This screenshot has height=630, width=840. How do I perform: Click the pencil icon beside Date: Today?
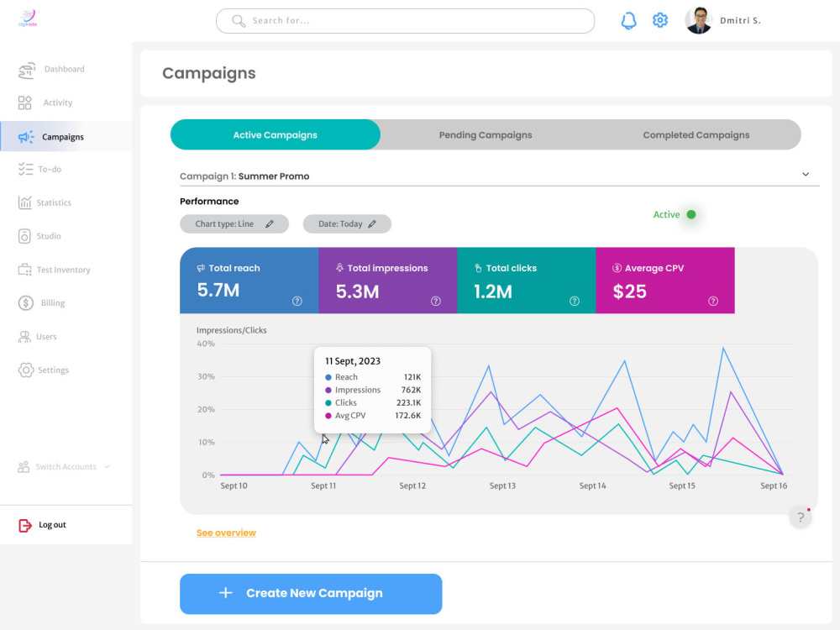[x=372, y=224]
